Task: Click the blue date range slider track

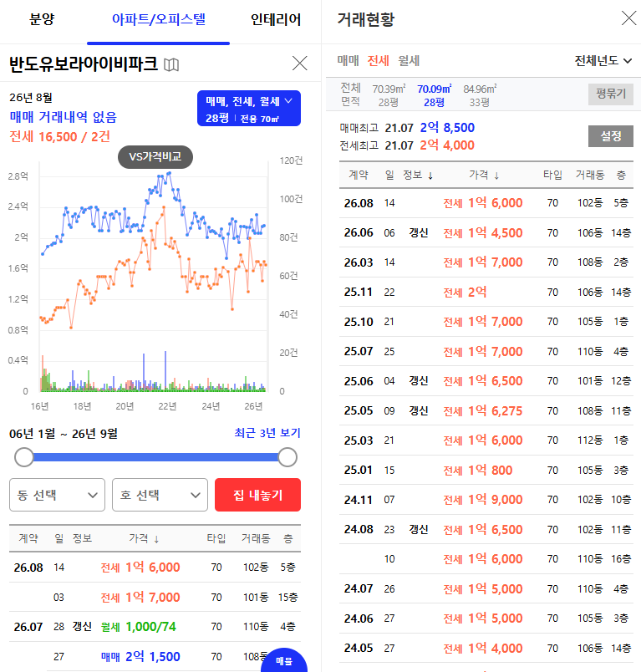Action: (155, 457)
